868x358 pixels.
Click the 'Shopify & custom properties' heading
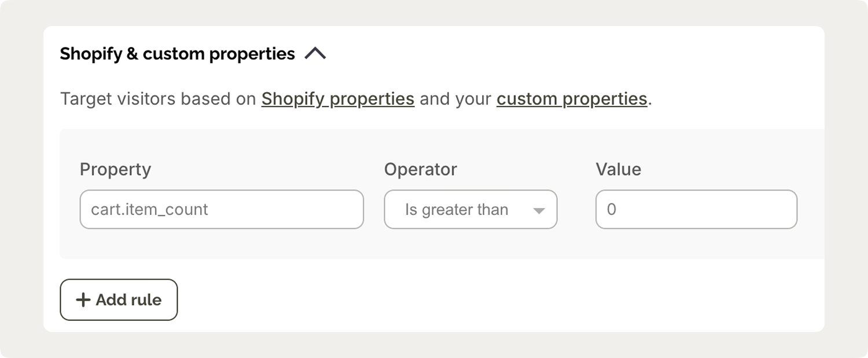tap(177, 54)
